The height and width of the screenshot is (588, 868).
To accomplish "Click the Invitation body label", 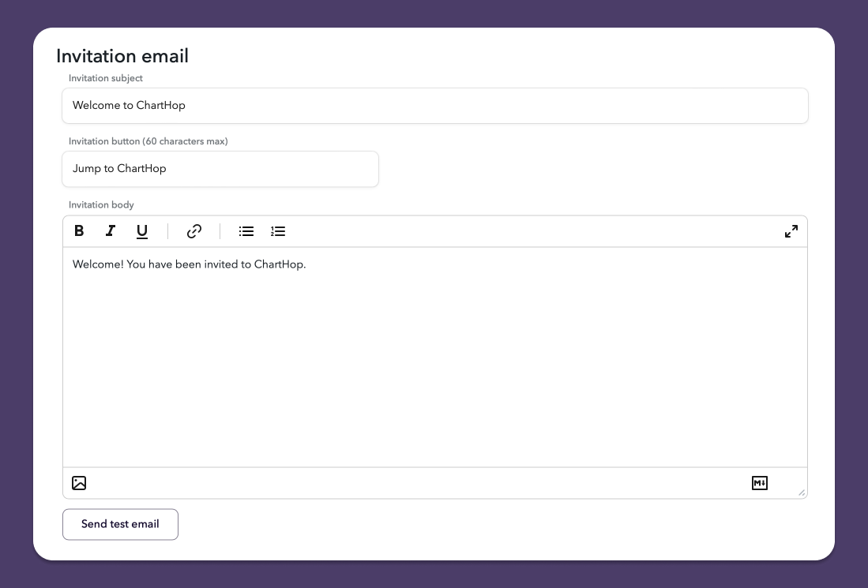I will (x=101, y=204).
